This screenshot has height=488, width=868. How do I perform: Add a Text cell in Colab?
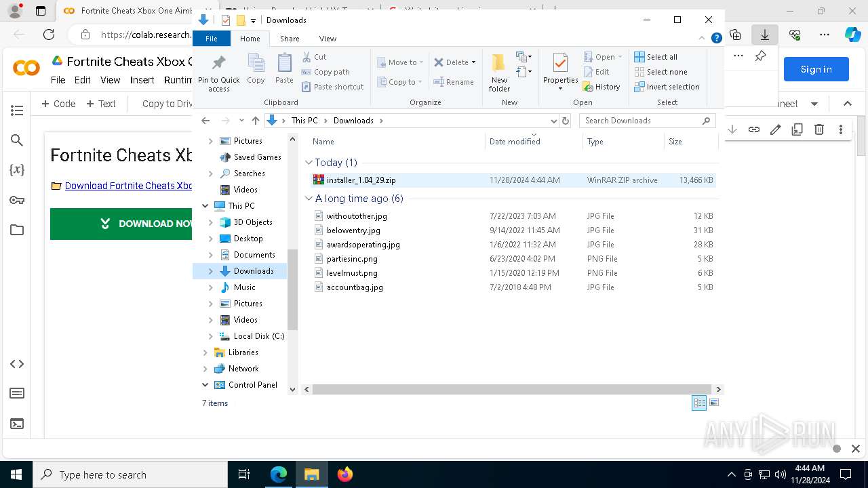point(101,104)
